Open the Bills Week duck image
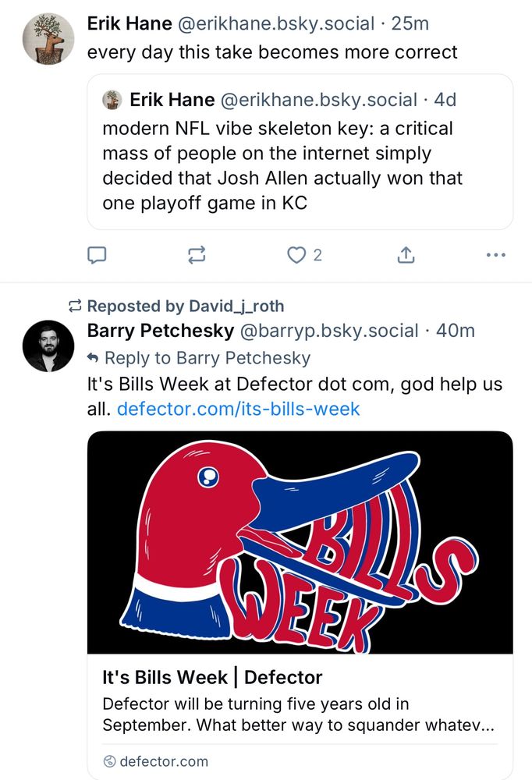This screenshot has width=532, height=780. [x=300, y=542]
